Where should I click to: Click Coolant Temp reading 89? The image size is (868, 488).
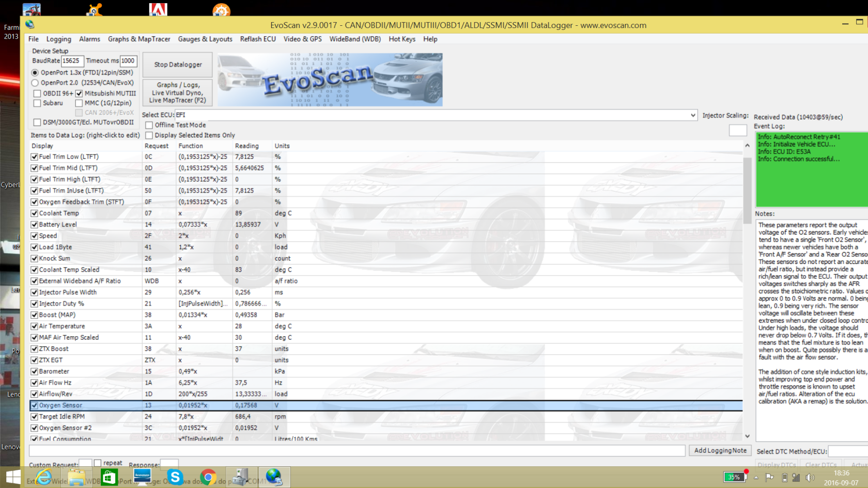point(239,213)
